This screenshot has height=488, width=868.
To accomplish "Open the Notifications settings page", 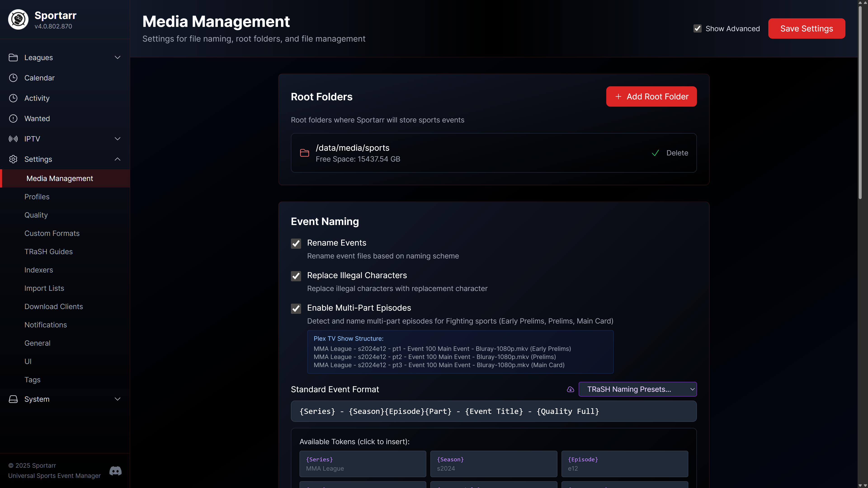I will point(65,325).
